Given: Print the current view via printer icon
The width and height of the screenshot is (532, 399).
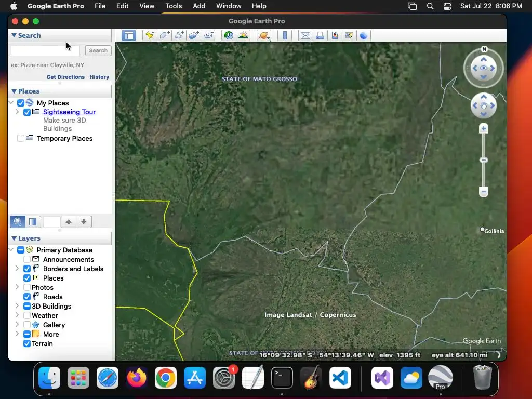Looking at the screenshot, I should click(320, 35).
